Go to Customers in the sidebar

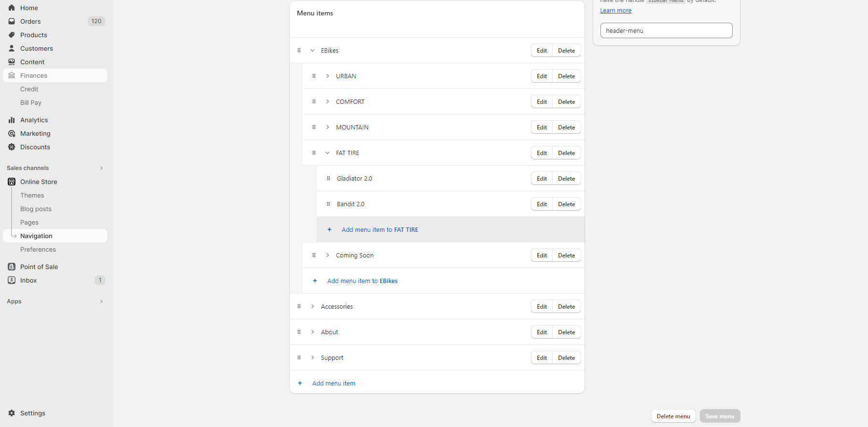click(36, 48)
